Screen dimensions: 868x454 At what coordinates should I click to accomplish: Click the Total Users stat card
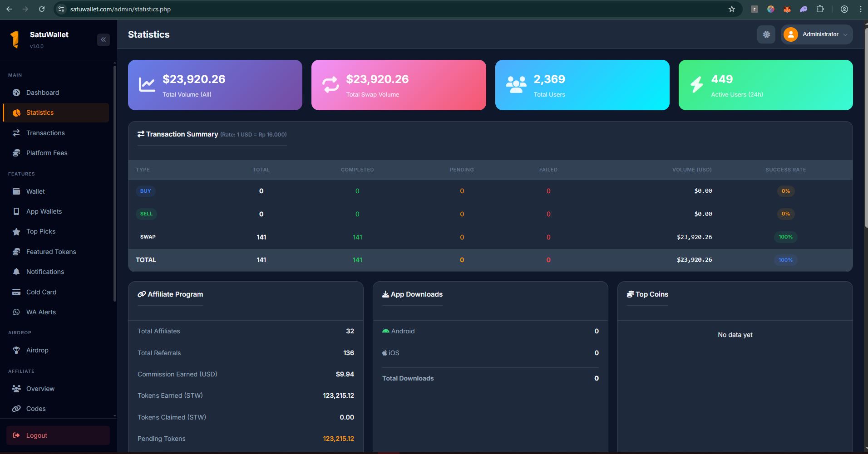[x=582, y=85]
